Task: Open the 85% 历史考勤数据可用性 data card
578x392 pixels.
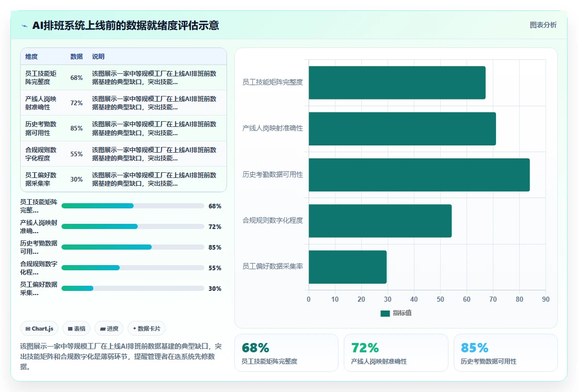Action: pyautogui.click(x=505, y=353)
